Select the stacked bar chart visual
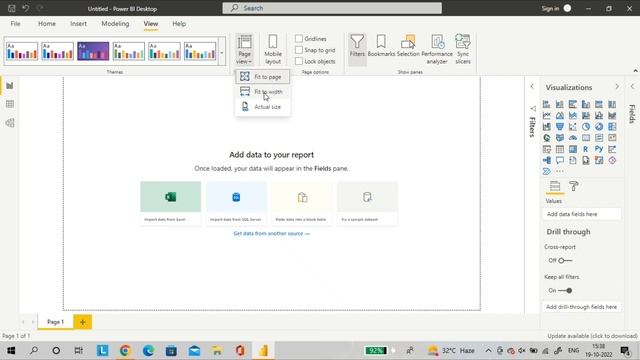 (547, 104)
